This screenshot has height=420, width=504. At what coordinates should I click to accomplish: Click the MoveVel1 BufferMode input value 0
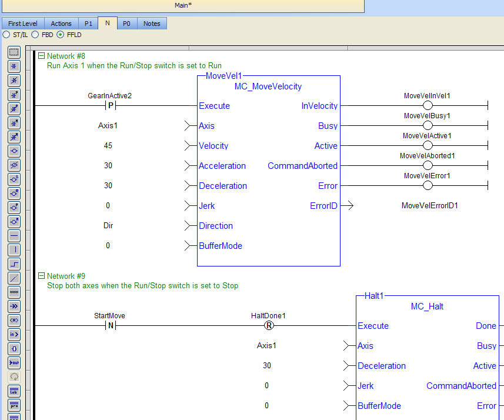[108, 245]
